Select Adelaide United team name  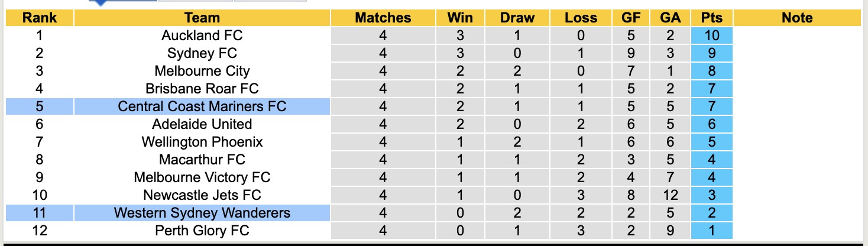tap(202, 124)
